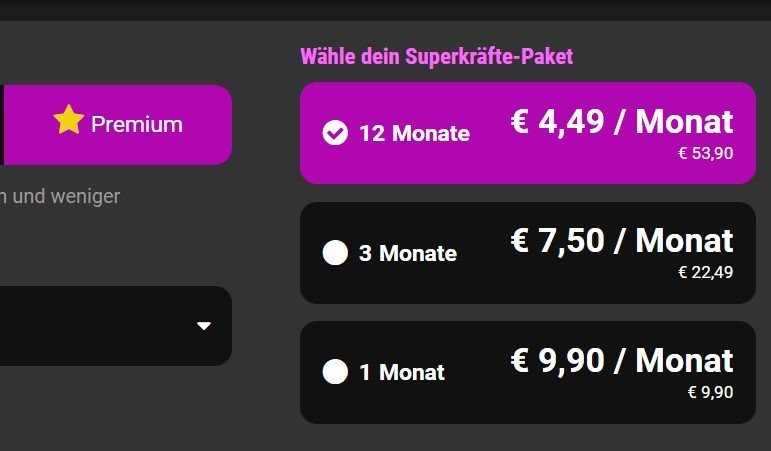
Task: Click the small € 9,90 total amount
Action: point(710,391)
